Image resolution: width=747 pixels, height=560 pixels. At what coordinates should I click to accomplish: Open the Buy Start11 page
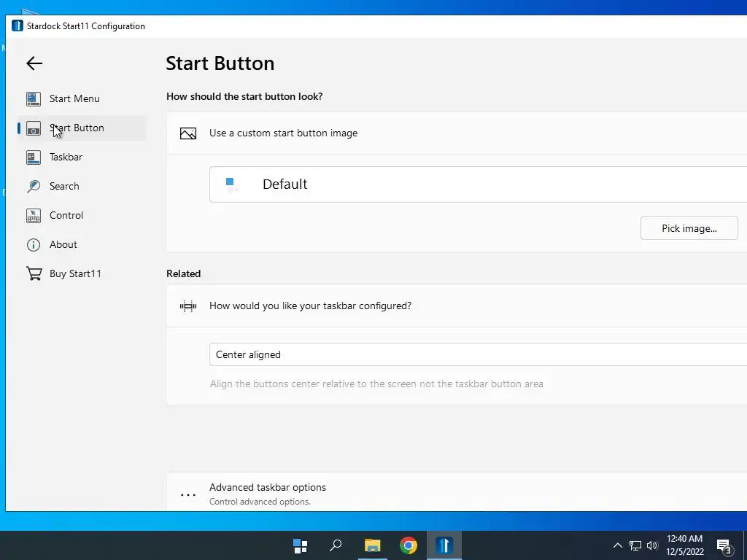point(82,274)
